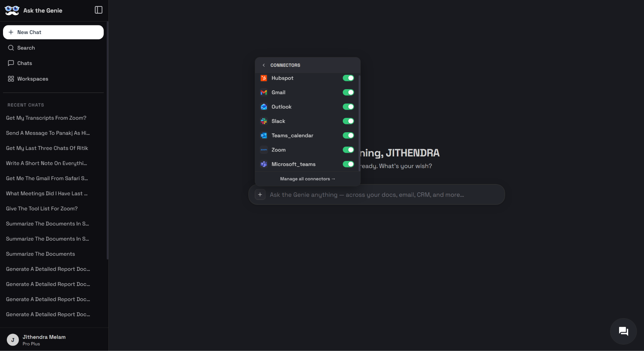The width and height of the screenshot is (644, 351).
Task: Click the Workspaces grid icon
Action: point(11,79)
